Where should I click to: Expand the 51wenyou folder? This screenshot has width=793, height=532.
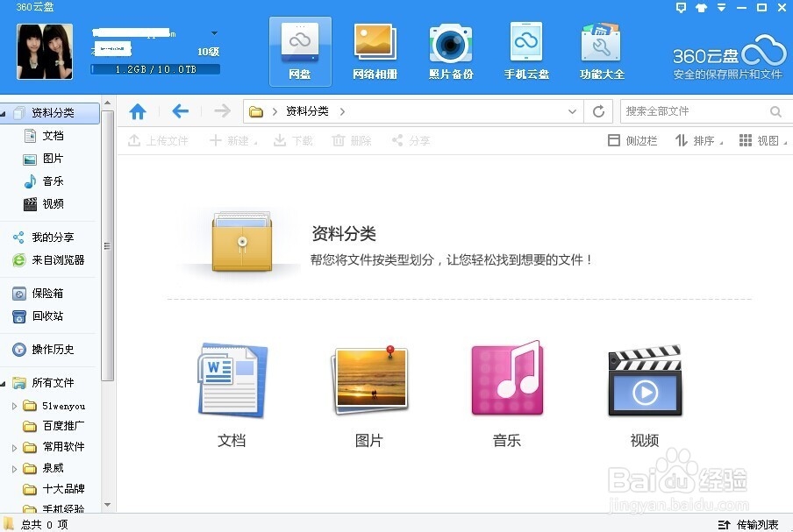(x=14, y=406)
